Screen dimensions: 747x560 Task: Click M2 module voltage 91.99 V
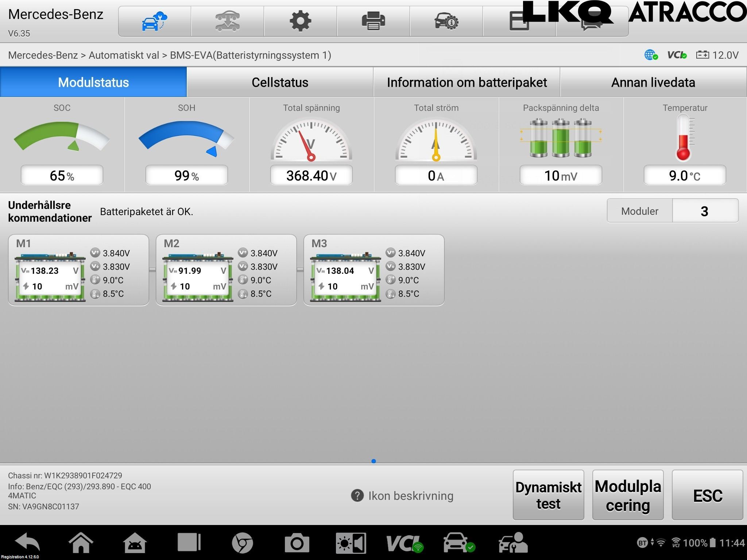pos(197,271)
